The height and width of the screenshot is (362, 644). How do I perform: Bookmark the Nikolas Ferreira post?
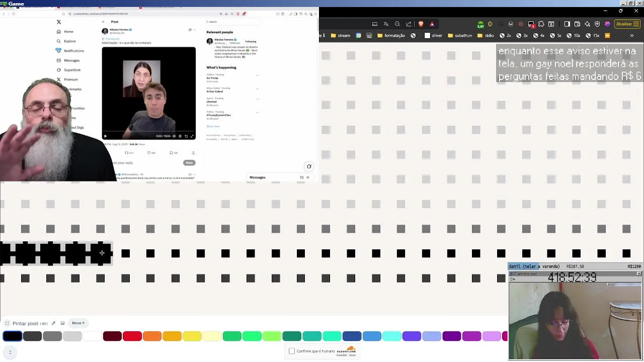tap(173, 153)
